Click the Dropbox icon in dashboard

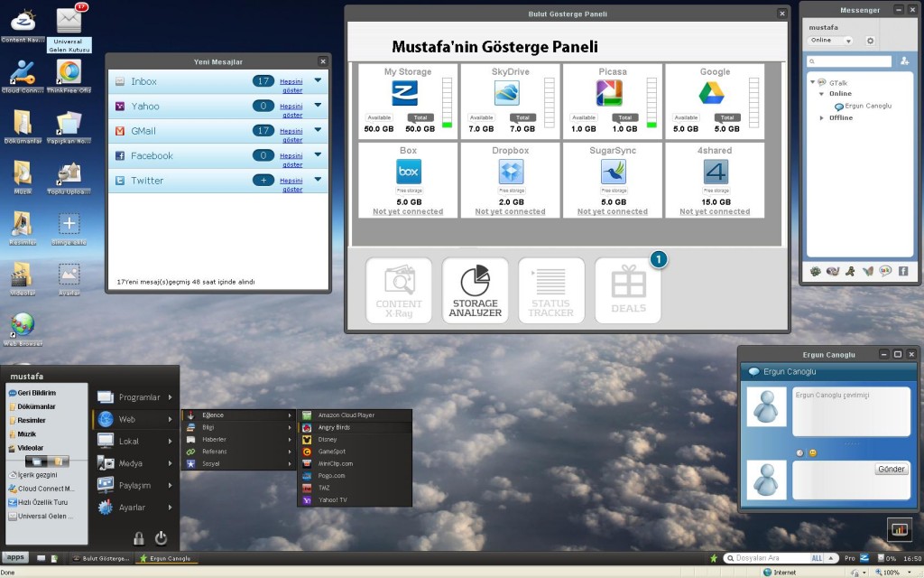point(511,172)
